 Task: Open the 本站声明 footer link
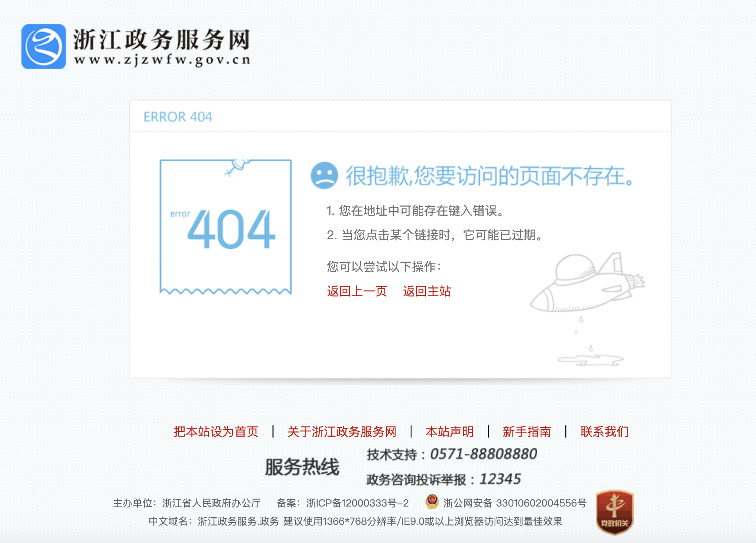click(449, 432)
